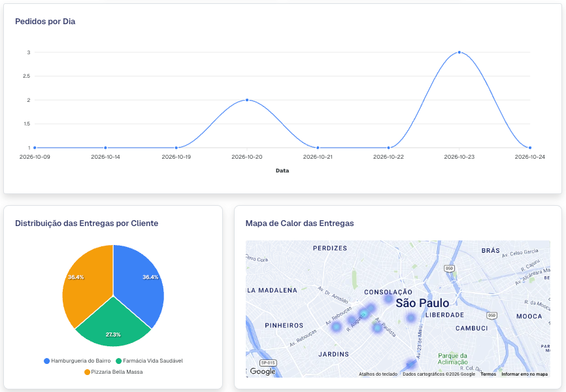Click the 2026-10-23 peak data point
Screen dimensions: 566x392
pyautogui.click(x=459, y=52)
